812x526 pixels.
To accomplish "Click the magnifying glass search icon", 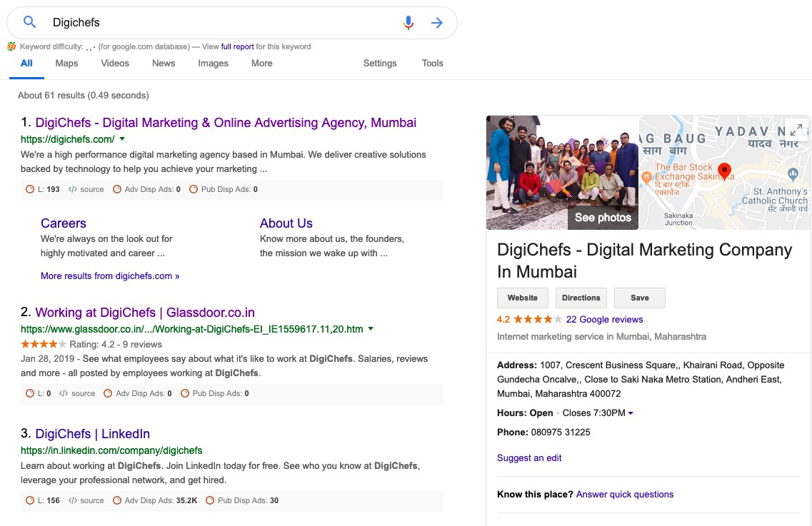I will click(x=29, y=23).
